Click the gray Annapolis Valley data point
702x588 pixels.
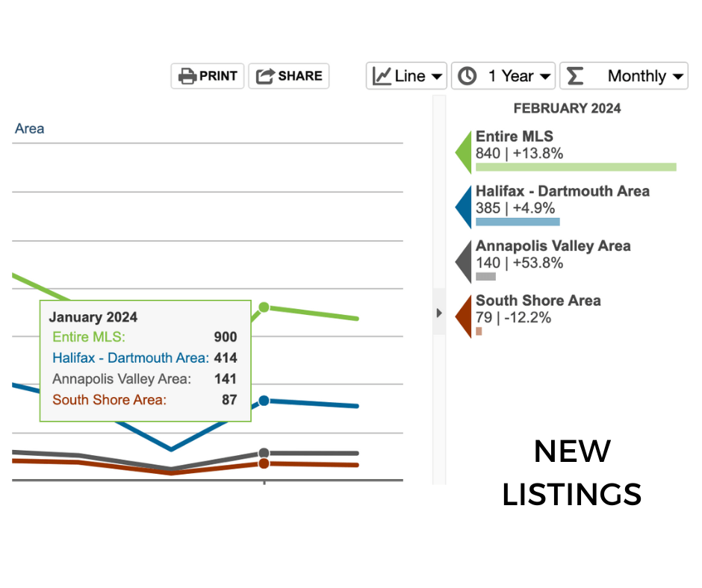pos(264,453)
